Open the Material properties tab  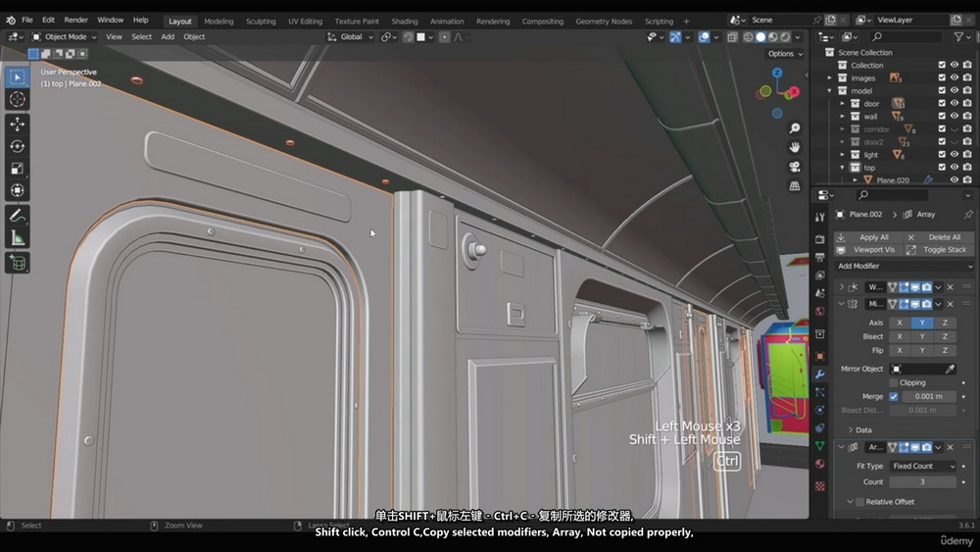point(820,464)
